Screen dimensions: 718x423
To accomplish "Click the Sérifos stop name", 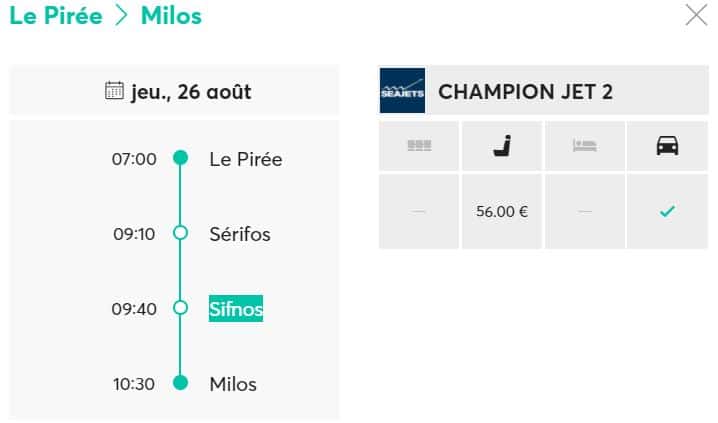I will point(240,234).
